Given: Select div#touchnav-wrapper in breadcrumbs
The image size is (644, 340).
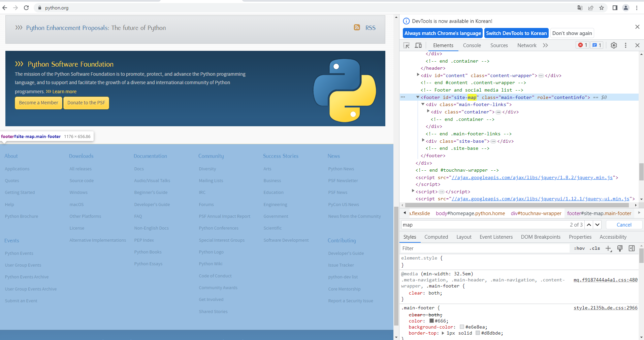Looking at the screenshot, I should (536, 213).
